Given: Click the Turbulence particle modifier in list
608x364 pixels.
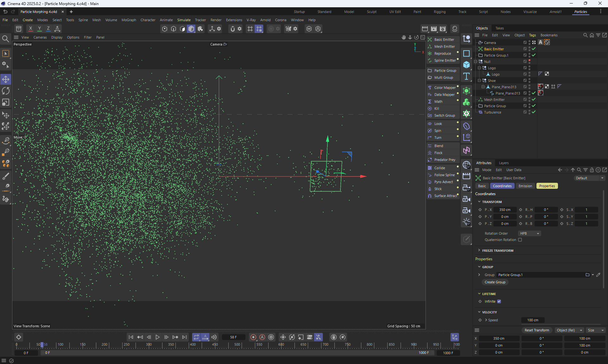Looking at the screenshot, I should coord(492,112).
